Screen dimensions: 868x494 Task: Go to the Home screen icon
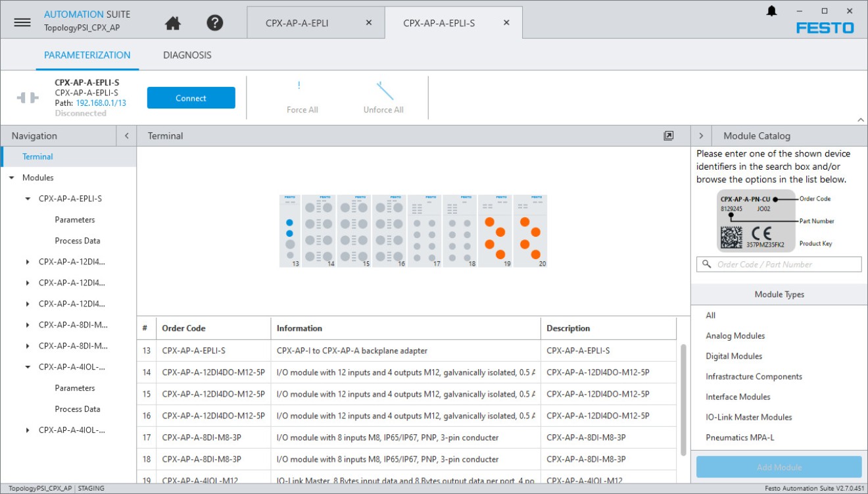pos(173,23)
